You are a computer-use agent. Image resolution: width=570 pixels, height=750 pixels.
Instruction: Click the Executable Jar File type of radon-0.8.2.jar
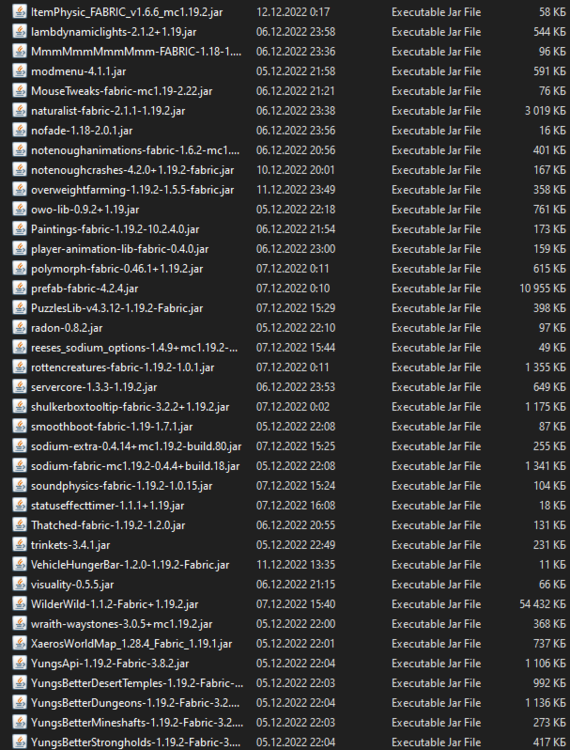436,328
